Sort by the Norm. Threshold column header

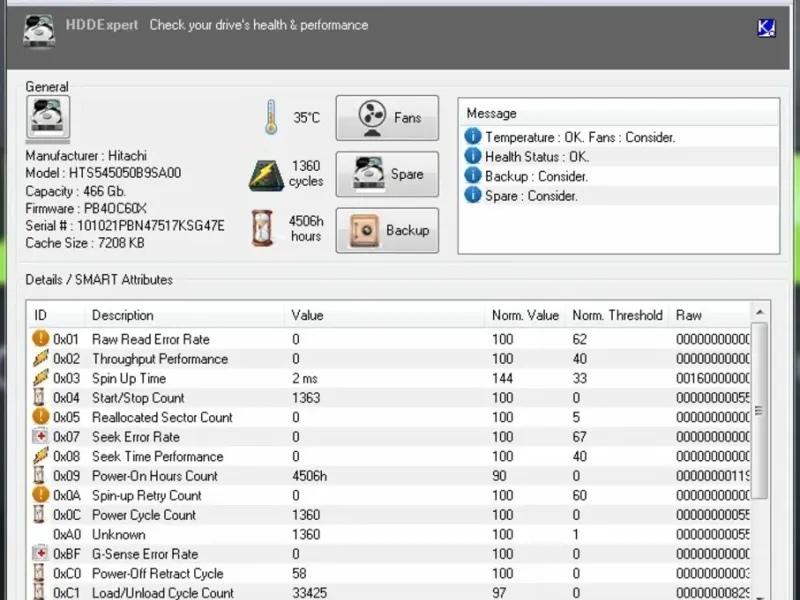tap(617, 315)
